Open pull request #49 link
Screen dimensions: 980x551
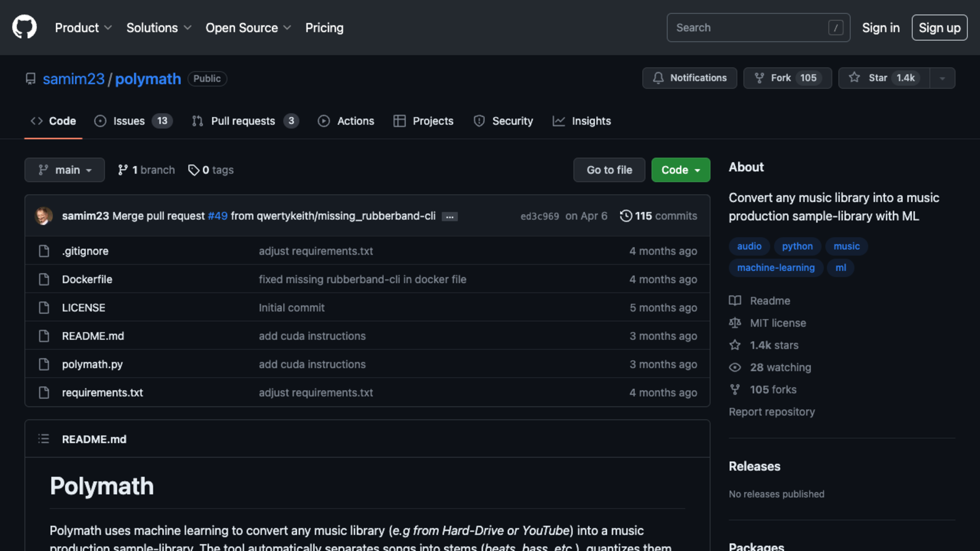pyautogui.click(x=218, y=216)
